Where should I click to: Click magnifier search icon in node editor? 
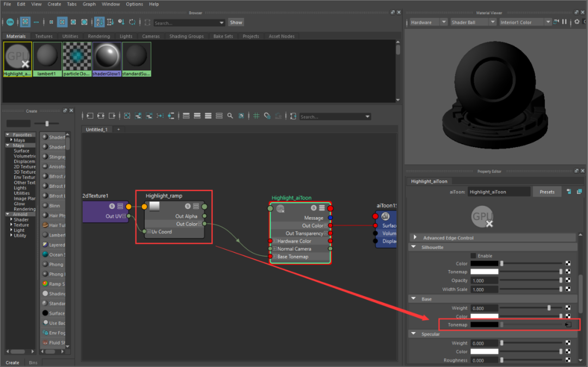click(230, 116)
